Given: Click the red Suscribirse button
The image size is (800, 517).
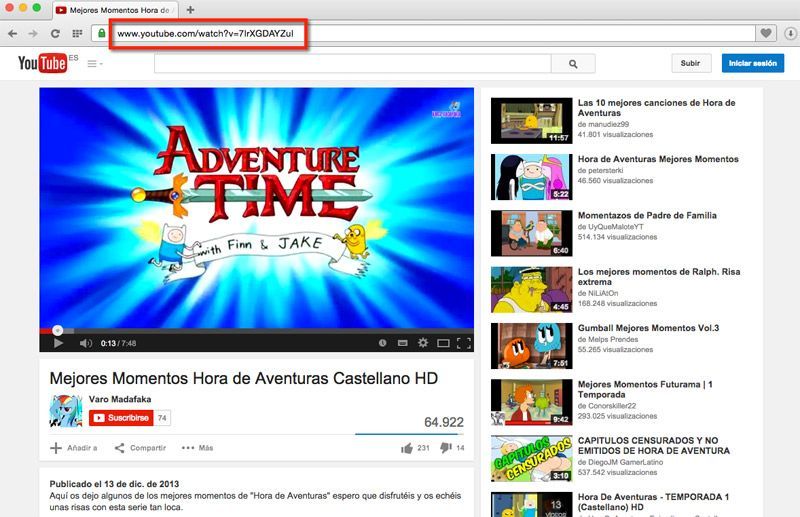Looking at the screenshot, I should tap(121, 417).
